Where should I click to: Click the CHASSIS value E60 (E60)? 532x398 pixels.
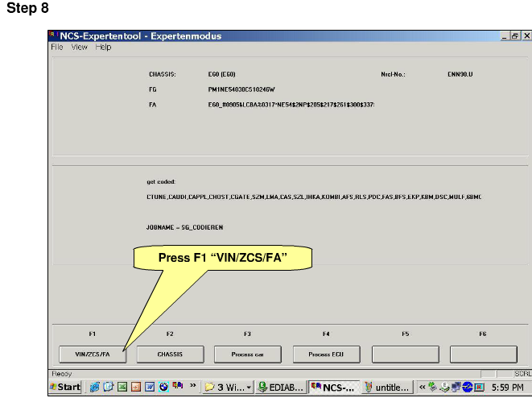[222, 74]
